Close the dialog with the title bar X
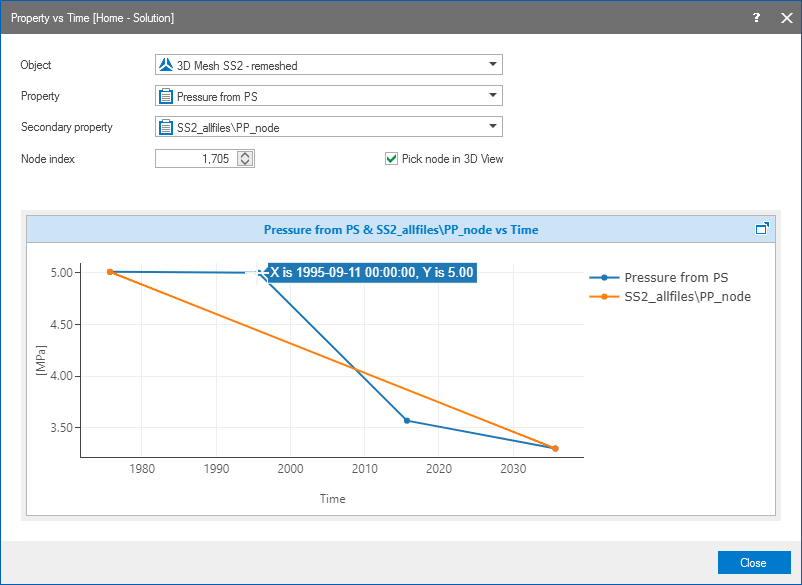This screenshot has width=802, height=585. click(784, 18)
